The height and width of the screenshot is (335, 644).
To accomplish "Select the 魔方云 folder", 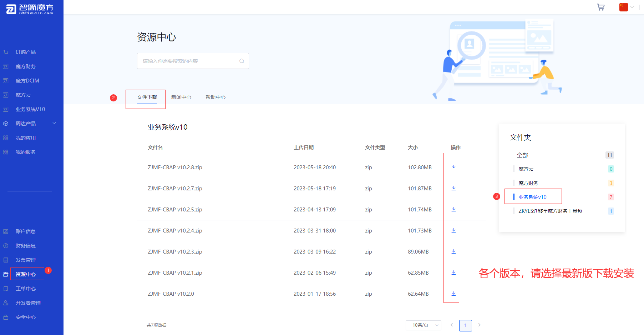I will [x=526, y=169].
